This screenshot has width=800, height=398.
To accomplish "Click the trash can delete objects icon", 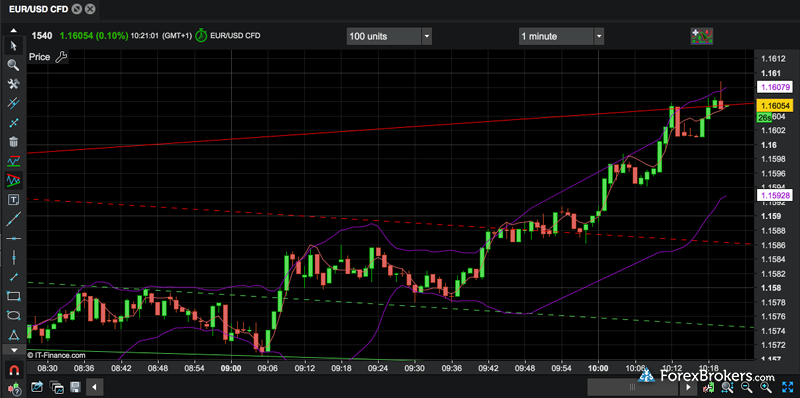I will 13,142.
